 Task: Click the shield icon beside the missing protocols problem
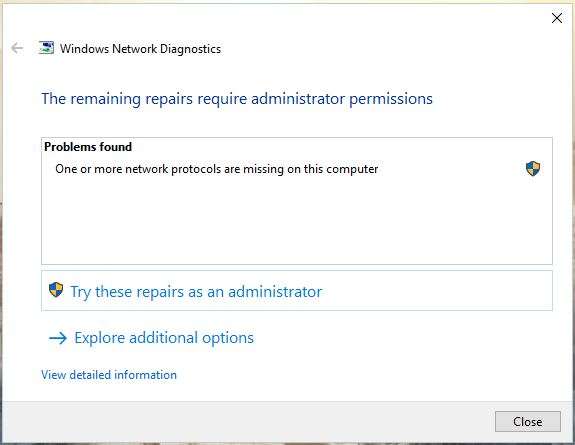[532, 169]
